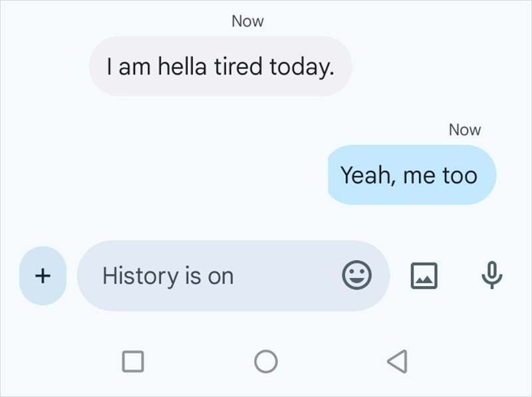Viewport: 532px width, 397px height.
Task: Click the 'Now' timestamp above the received message
Action: pos(247,21)
